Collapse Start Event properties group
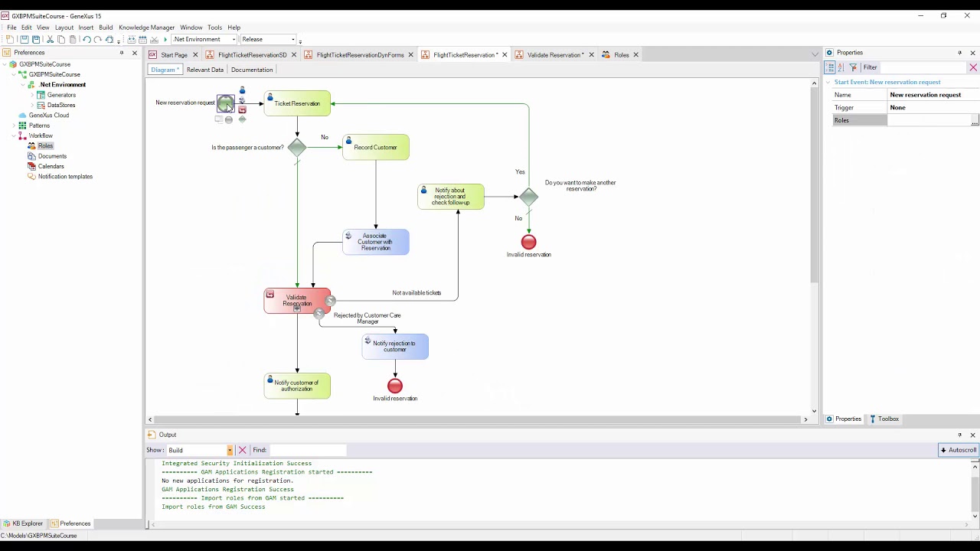Viewport: 980px width, 551px height. 828,82
